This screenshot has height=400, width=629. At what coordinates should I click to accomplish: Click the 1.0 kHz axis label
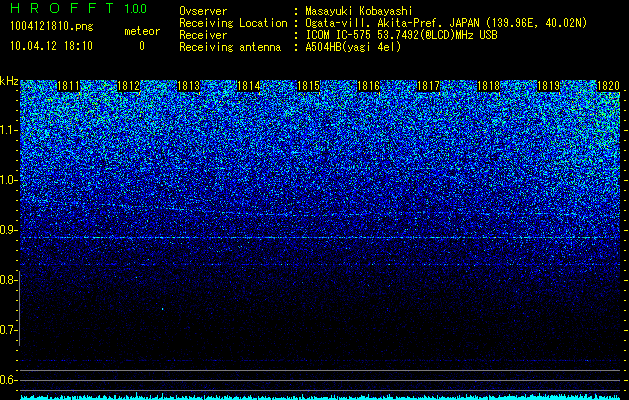(8, 180)
